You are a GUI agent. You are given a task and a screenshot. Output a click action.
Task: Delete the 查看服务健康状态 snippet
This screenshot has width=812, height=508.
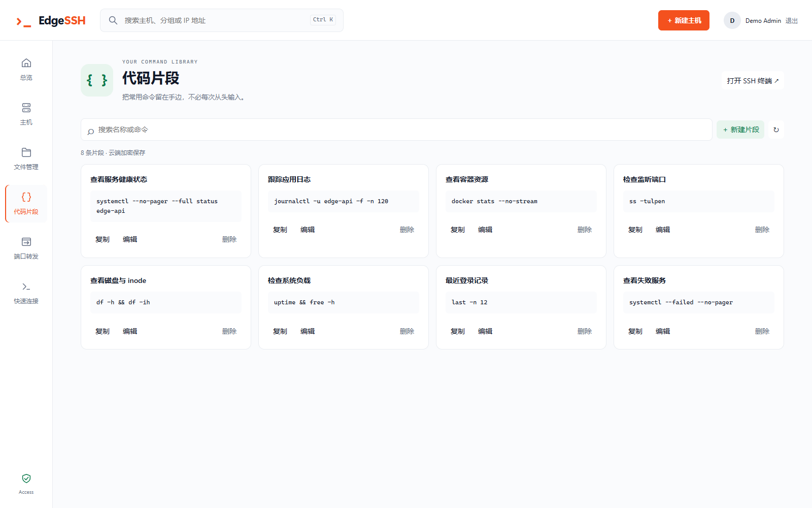click(229, 239)
